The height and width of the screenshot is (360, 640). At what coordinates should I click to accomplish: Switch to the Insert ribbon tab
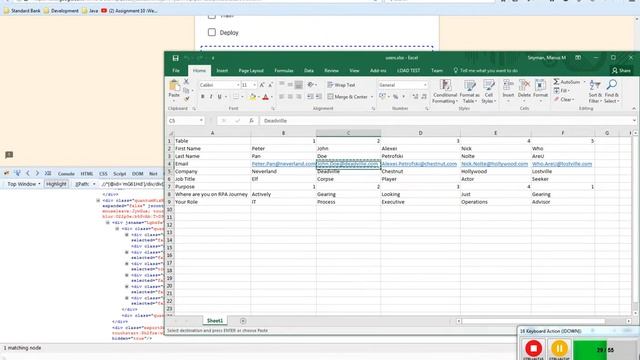tap(222, 71)
